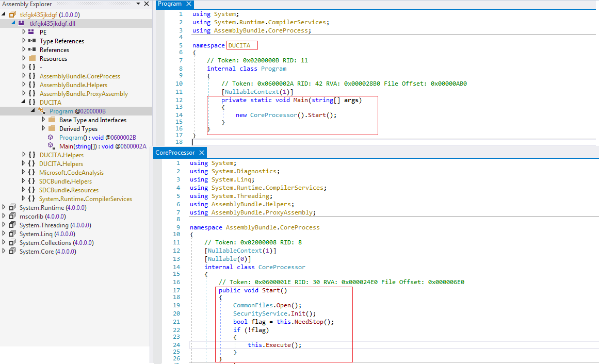Click the System.Runtime (4.0.0.0) assembly icon

coord(12,207)
